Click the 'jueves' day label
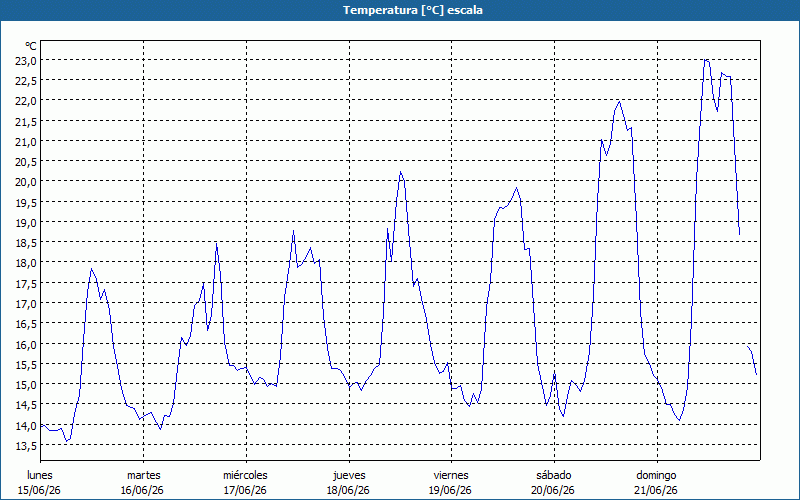Viewport: 800px width, 500px height. [349, 475]
